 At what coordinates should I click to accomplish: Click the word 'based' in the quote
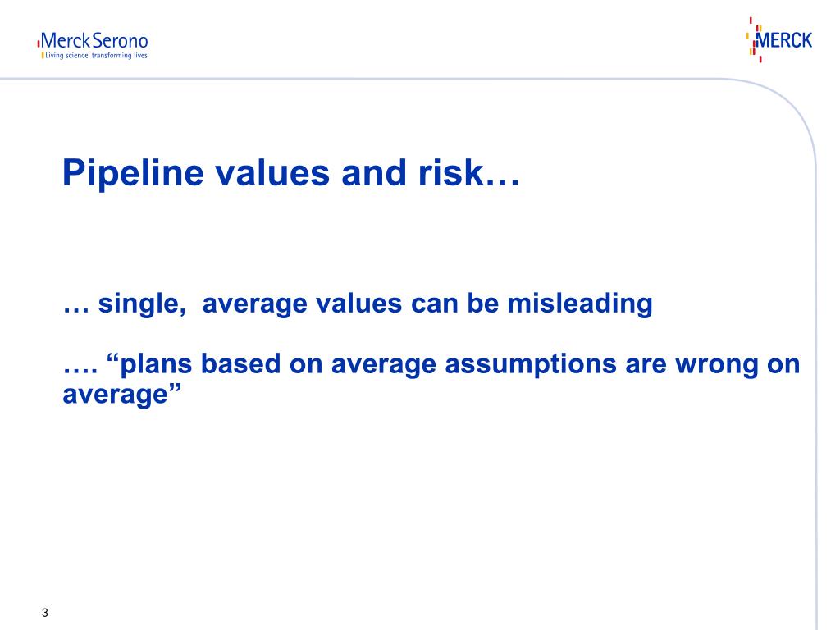click(240, 364)
